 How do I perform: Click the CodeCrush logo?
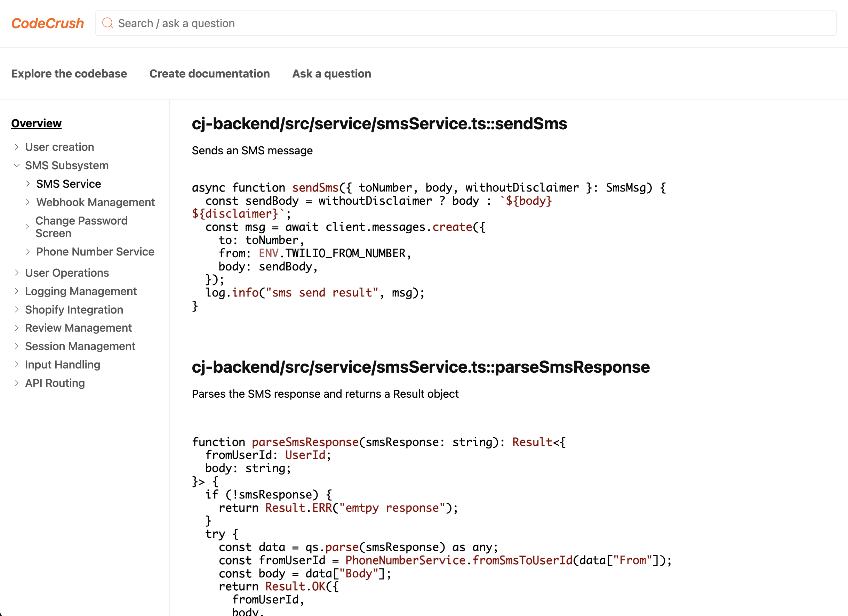pyautogui.click(x=48, y=23)
